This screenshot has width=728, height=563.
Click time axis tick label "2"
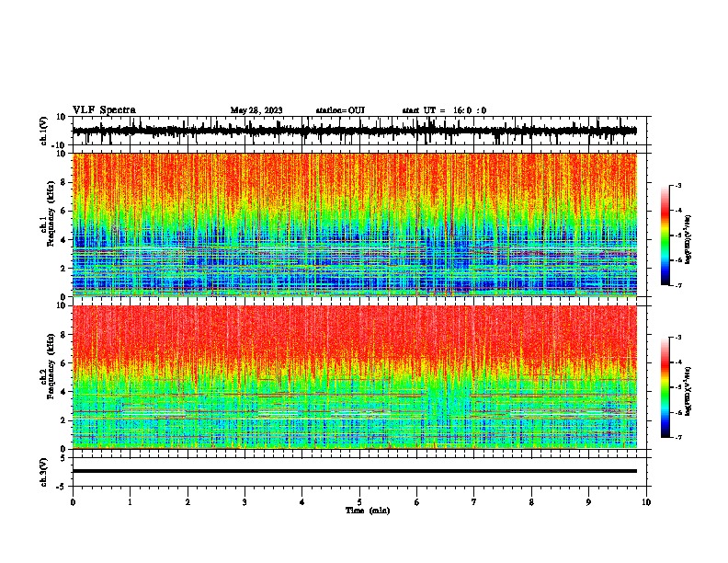(188, 501)
